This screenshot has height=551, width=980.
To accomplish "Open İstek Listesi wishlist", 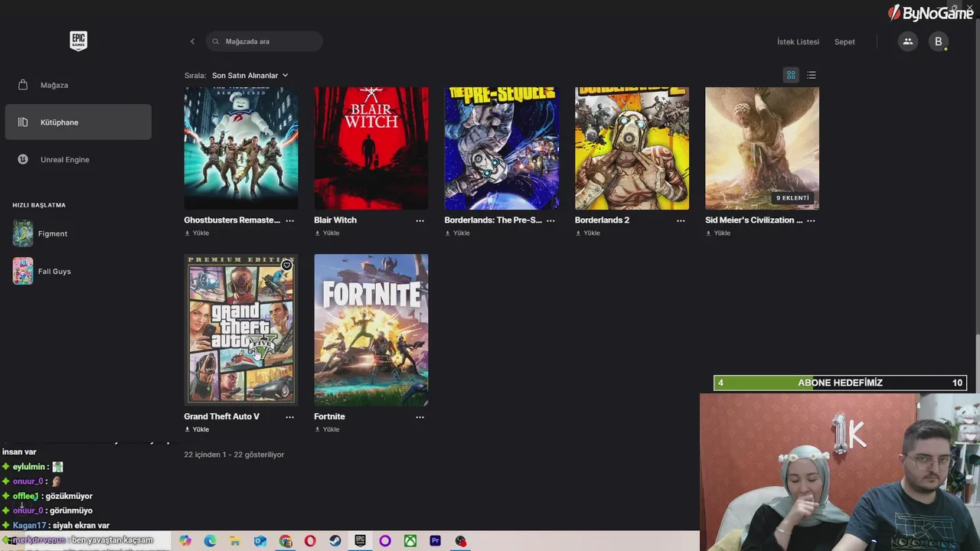I will [x=798, y=42].
